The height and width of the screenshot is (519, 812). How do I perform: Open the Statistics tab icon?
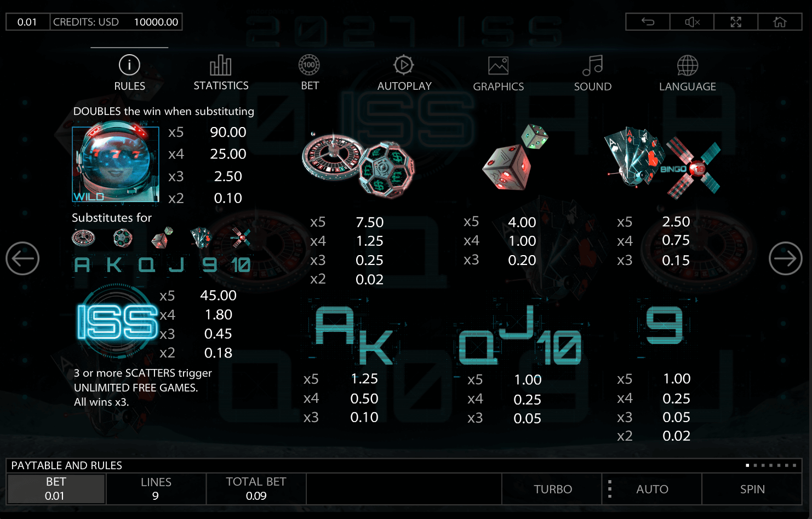(x=221, y=66)
